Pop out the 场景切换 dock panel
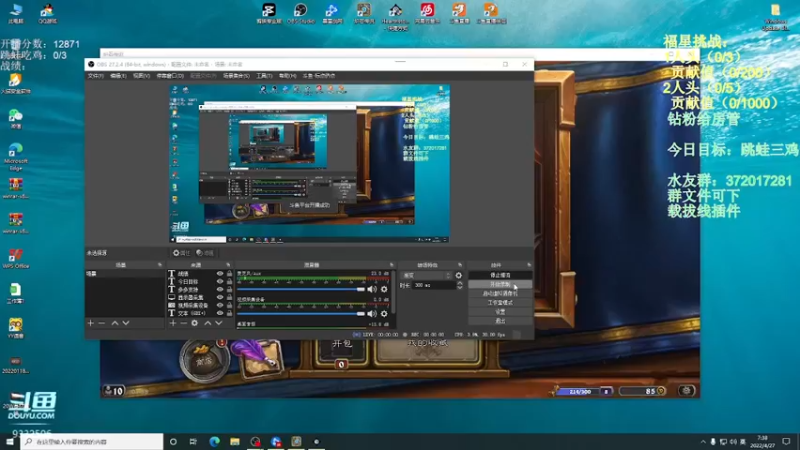The height and width of the screenshot is (450, 800). (460, 265)
